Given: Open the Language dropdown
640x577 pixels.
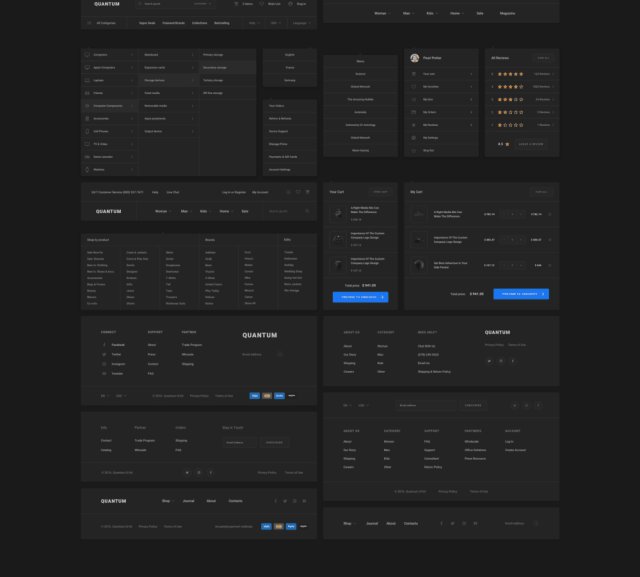Looking at the screenshot, I should point(302,23).
